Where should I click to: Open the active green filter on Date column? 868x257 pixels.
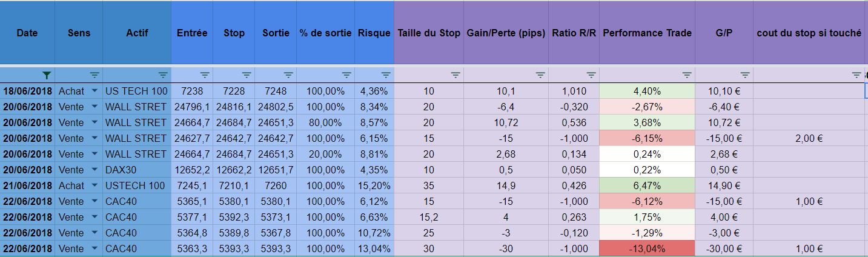47,75
